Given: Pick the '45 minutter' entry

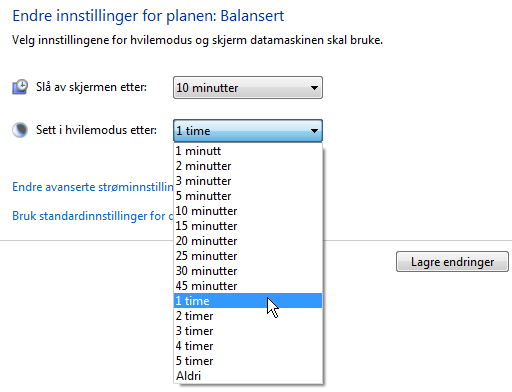Looking at the screenshot, I should coord(248,286).
